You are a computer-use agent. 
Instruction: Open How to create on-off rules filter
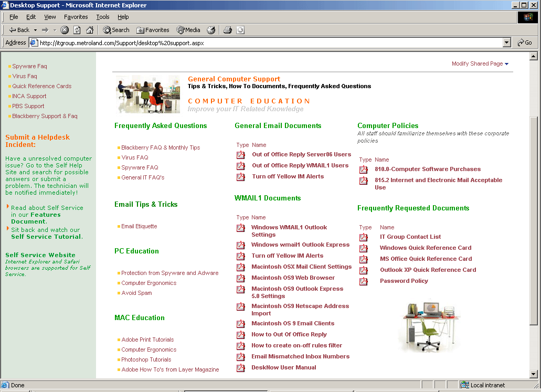(296, 345)
